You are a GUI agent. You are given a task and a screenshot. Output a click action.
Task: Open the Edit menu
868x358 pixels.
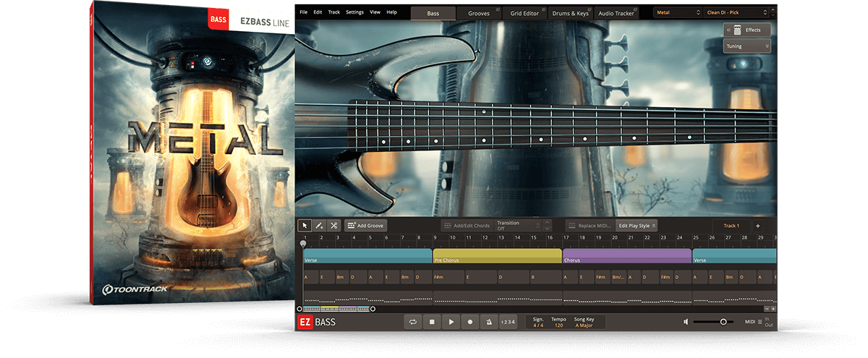coord(318,12)
